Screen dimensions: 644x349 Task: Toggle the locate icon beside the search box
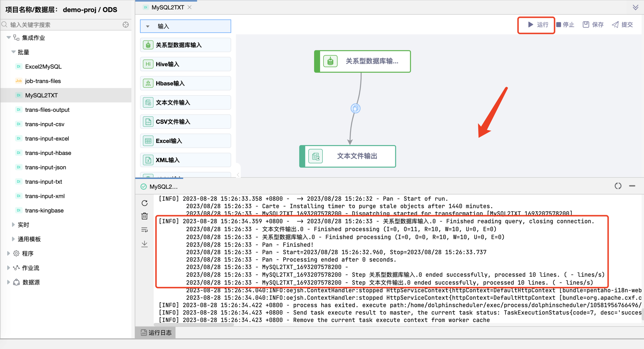tap(125, 24)
